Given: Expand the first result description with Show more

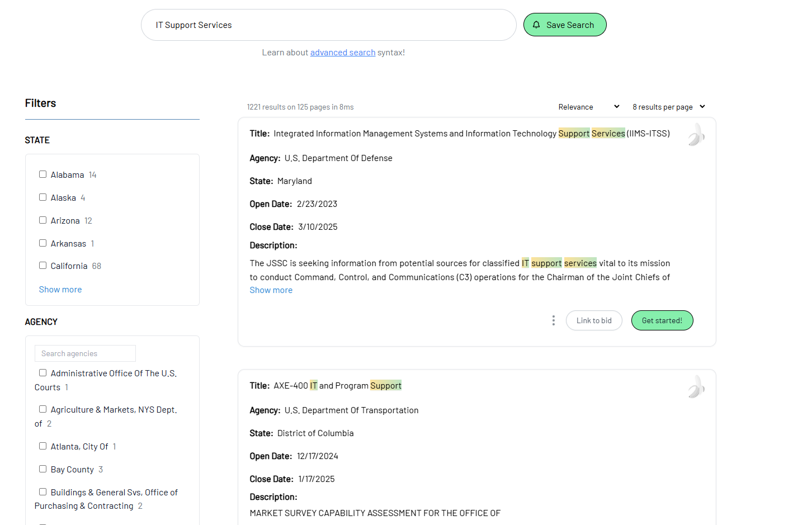Looking at the screenshot, I should (271, 290).
